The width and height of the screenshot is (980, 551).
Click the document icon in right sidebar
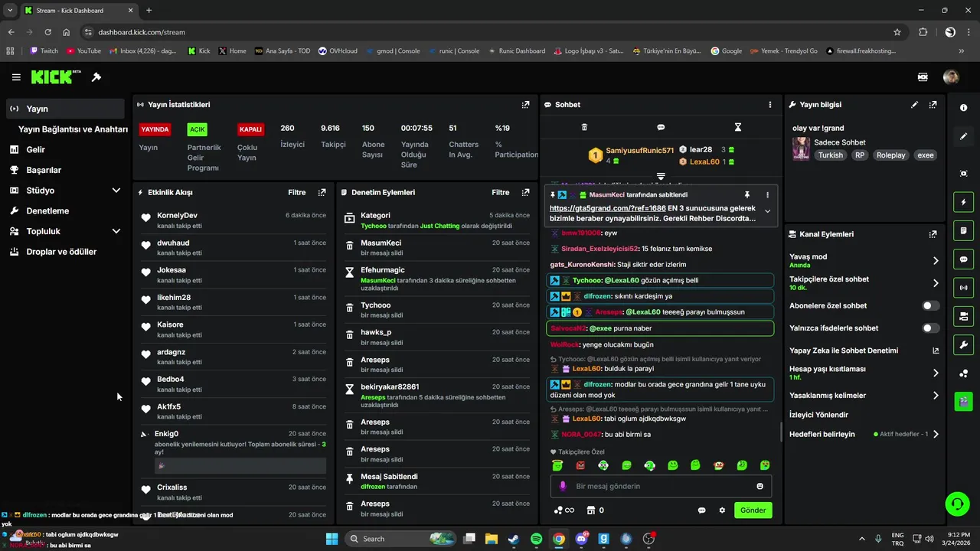963,231
